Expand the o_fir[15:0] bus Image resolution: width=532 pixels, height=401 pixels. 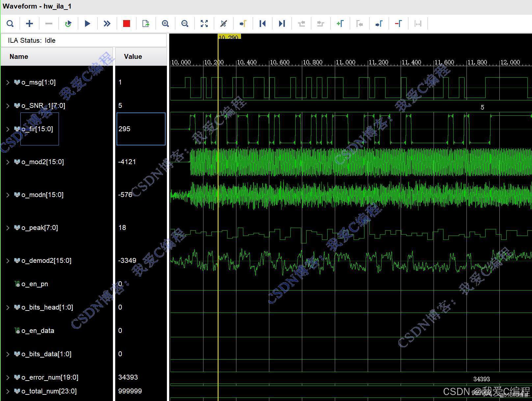[8, 129]
